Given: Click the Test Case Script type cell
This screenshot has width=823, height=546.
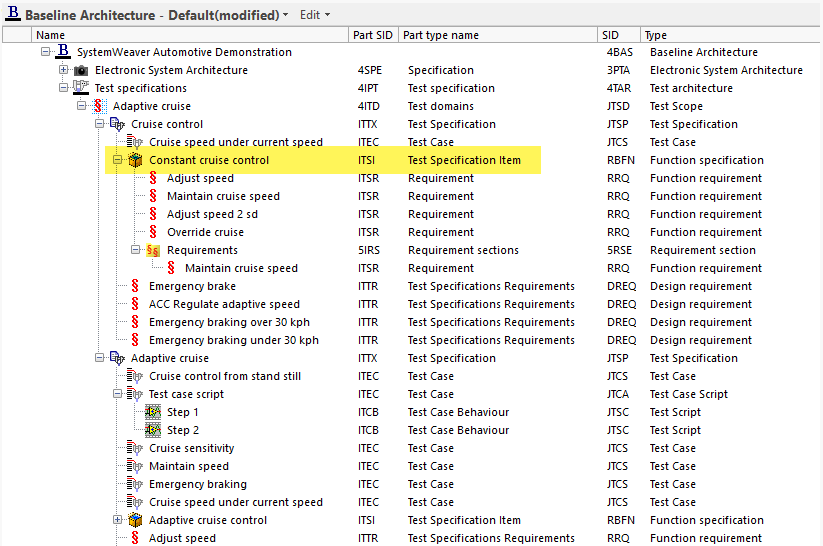Looking at the screenshot, I should pos(689,394).
